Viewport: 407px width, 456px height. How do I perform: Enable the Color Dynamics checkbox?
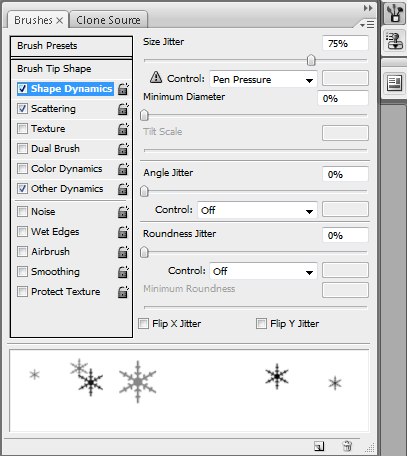[x=22, y=169]
